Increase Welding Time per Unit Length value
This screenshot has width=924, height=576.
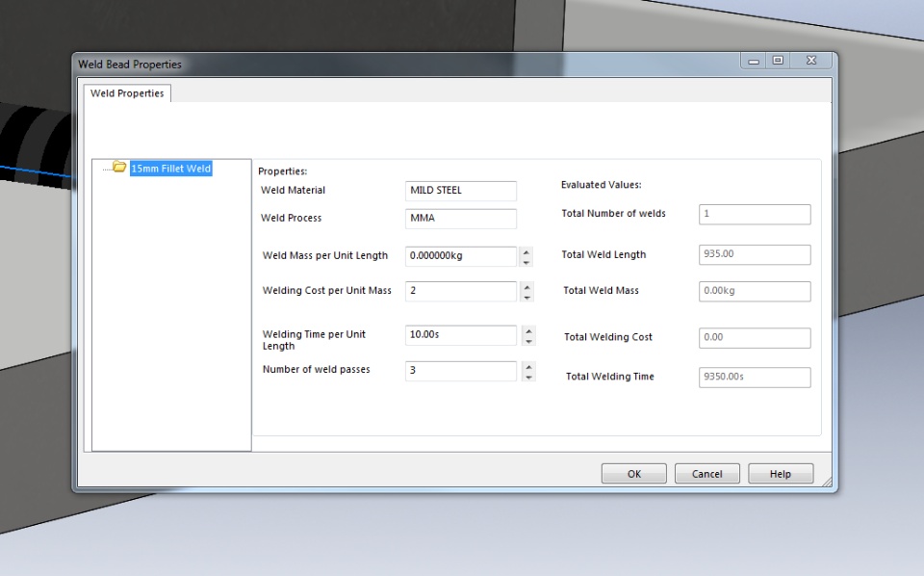pyautogui.click(x=528, y=330)
